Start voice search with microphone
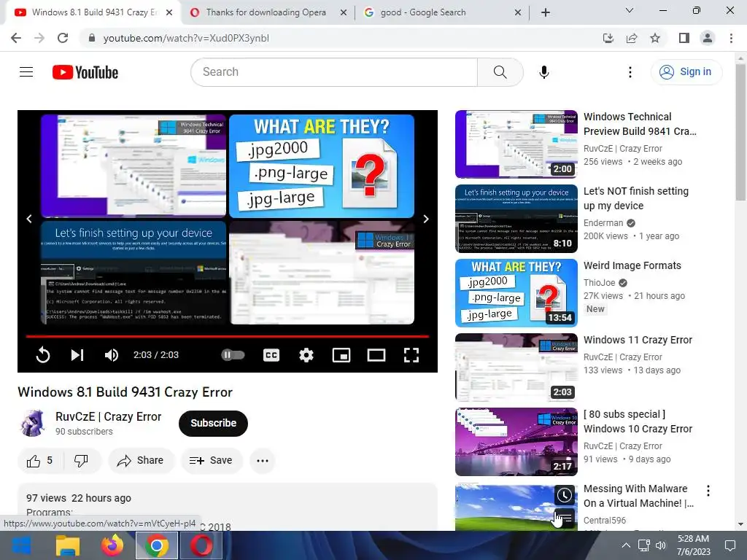Viewport: 747px width, 560px height. (x=543, y=72)
